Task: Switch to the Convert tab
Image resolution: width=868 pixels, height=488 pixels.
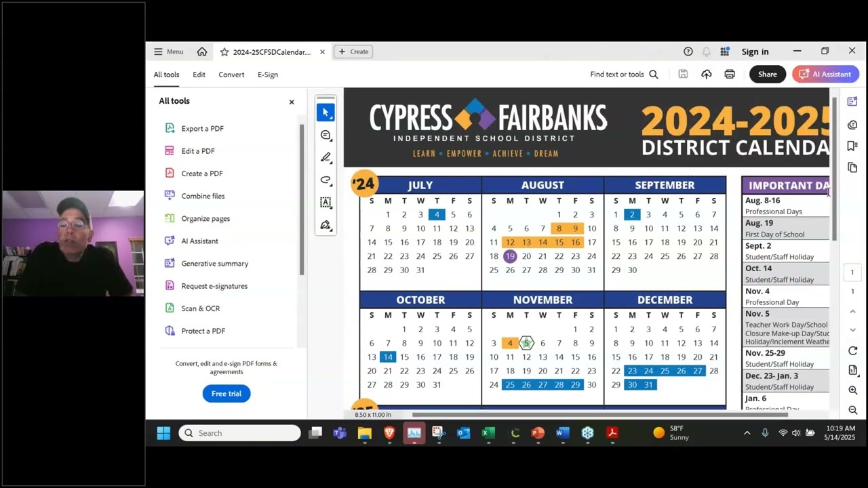Action: 231,75
